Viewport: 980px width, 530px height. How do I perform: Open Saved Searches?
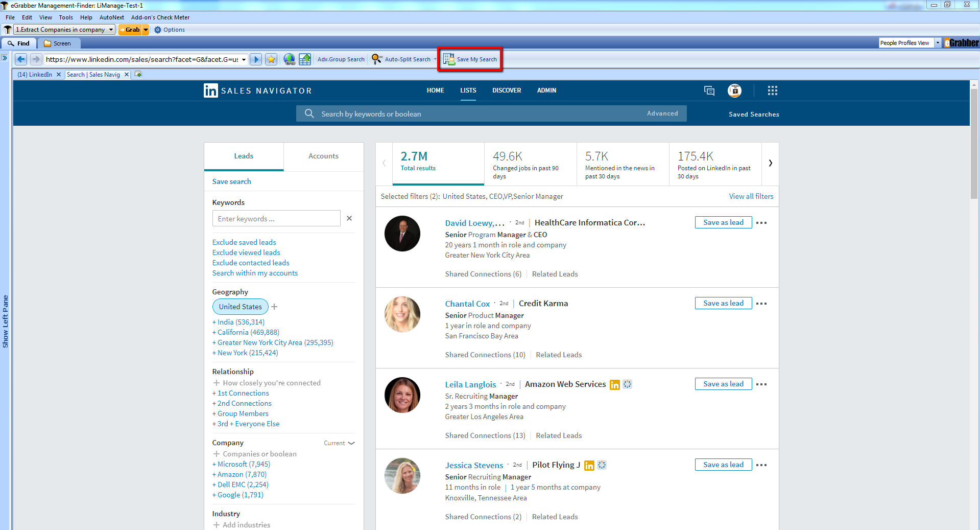click(754, 114)
